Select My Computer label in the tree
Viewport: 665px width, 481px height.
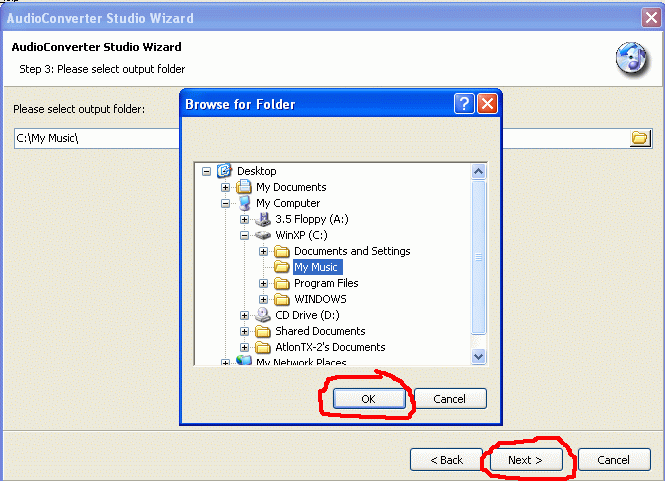click(288, 203)
